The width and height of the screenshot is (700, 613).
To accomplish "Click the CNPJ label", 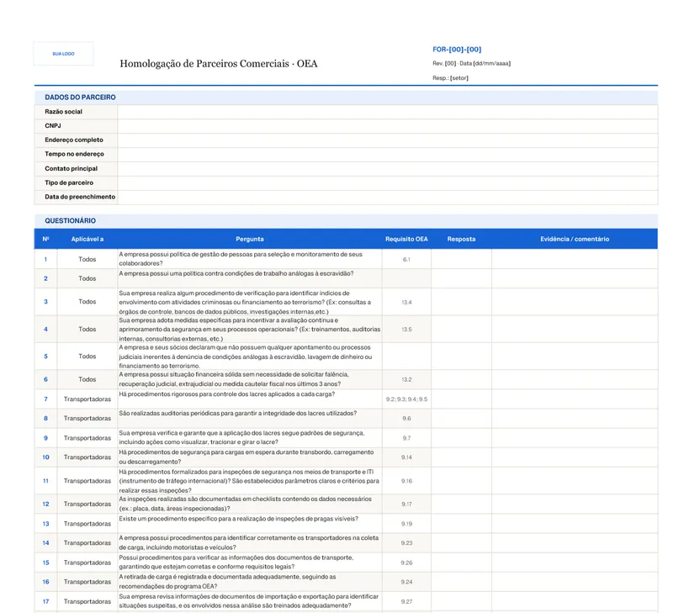I will (x=53, y=126).
